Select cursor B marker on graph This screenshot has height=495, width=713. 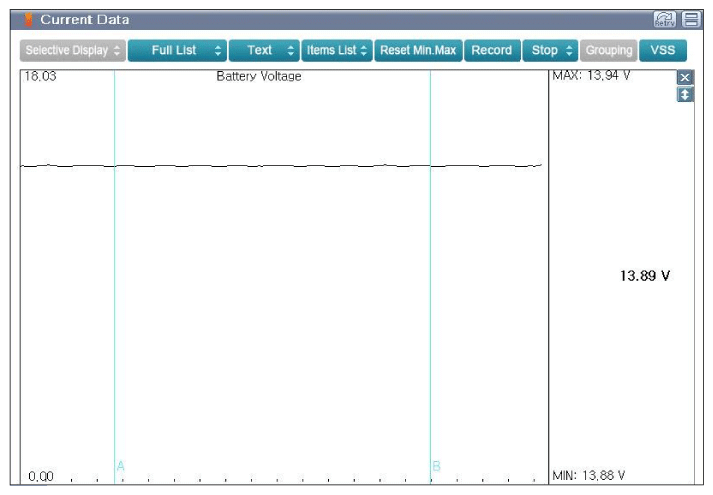pos(436,466)
